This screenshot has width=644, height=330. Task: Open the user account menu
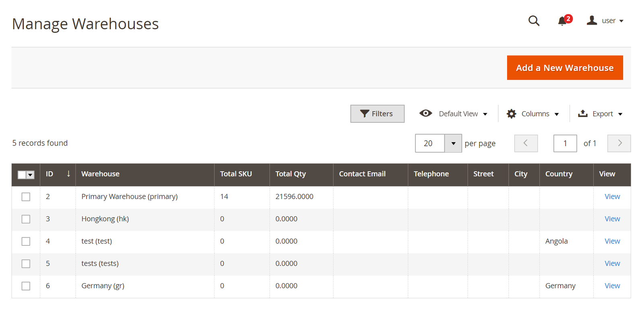(x=605, y=21)
